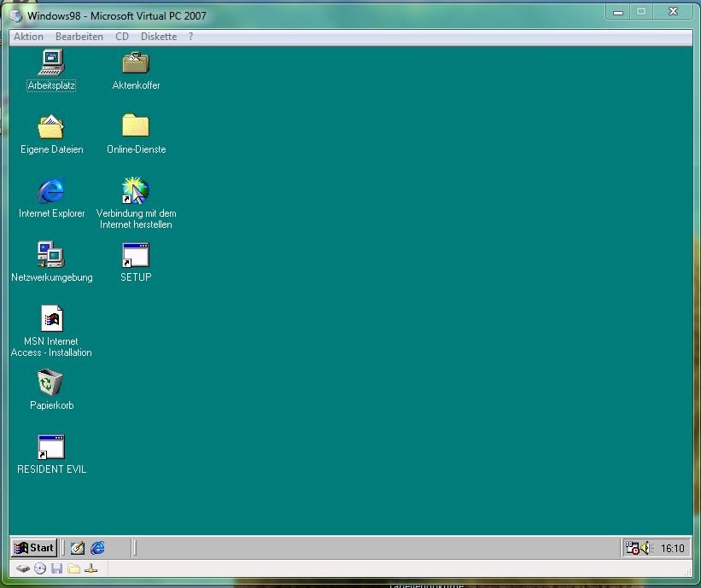701x588 pixels.
Task: Open the Diskette menu
Action: [159, 37]
